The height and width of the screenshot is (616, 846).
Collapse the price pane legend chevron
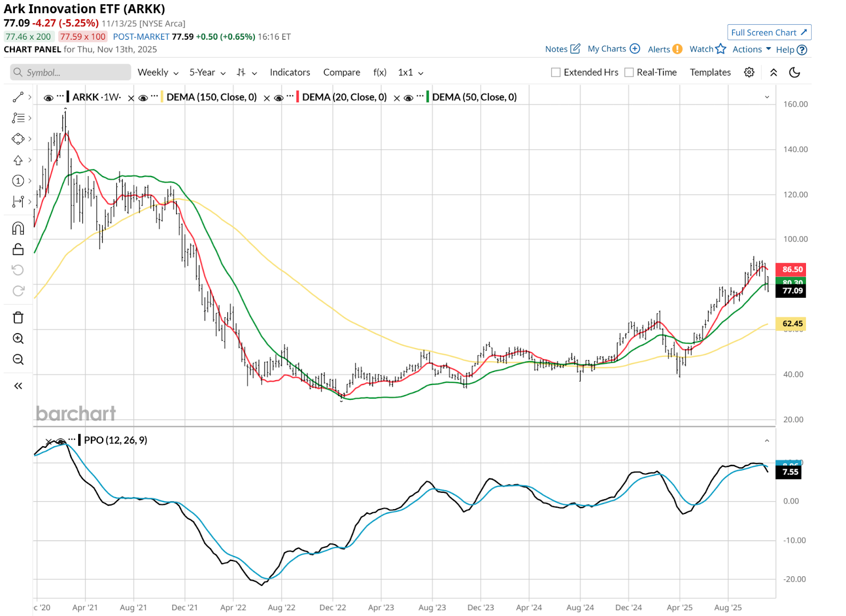coord(767,97)
